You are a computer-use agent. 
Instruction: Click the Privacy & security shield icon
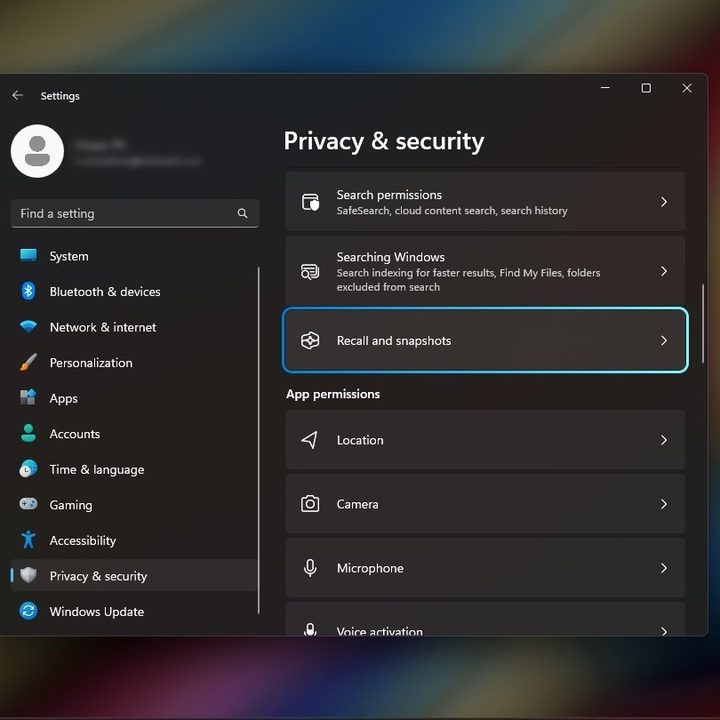(x=28, y=575)
